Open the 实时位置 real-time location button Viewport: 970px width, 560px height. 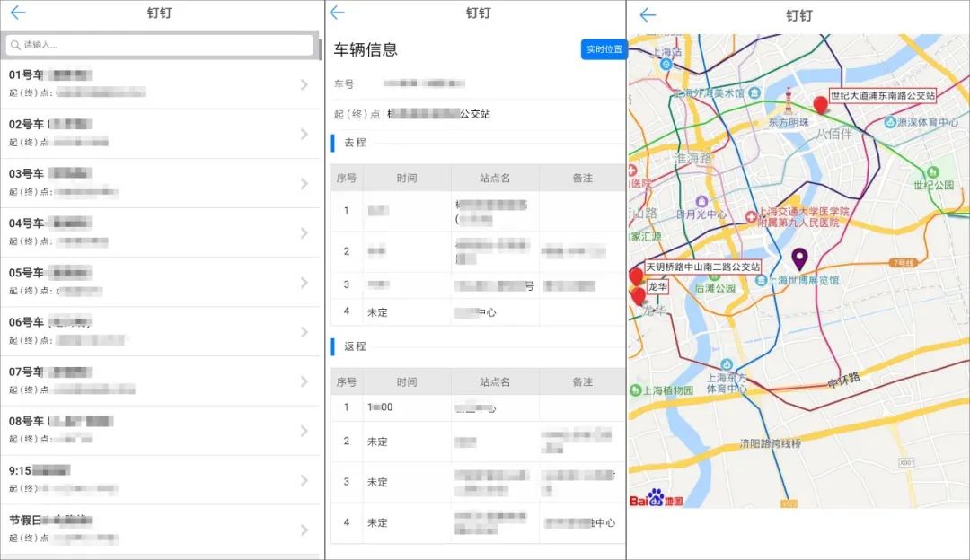(x=604, y=49)
